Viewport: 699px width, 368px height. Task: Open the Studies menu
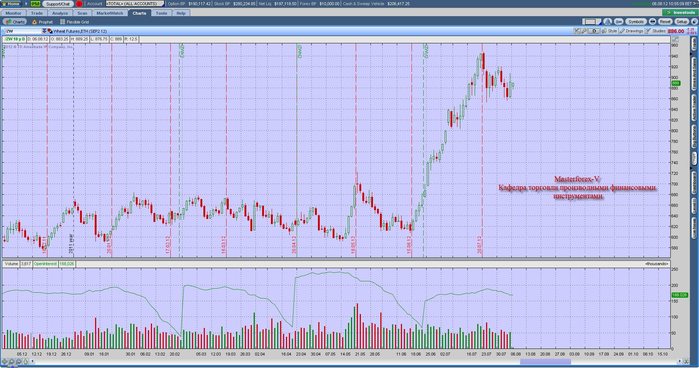656,31
